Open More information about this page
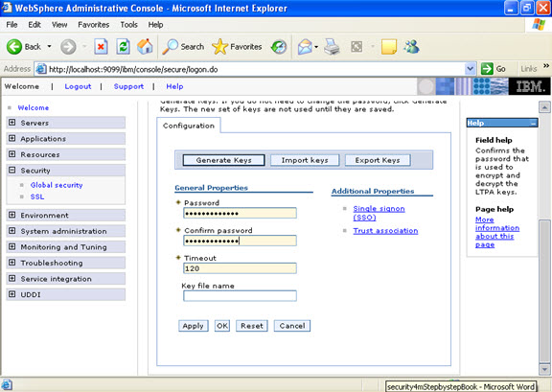The width and height of the screenshot is (552, 392). pyautogui.click(x=497, y=232)
